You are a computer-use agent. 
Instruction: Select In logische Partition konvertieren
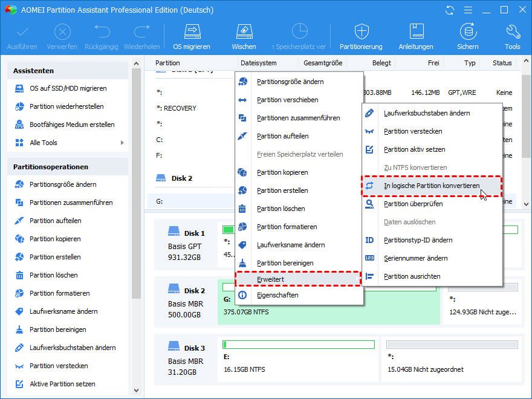tap(432, 186)
